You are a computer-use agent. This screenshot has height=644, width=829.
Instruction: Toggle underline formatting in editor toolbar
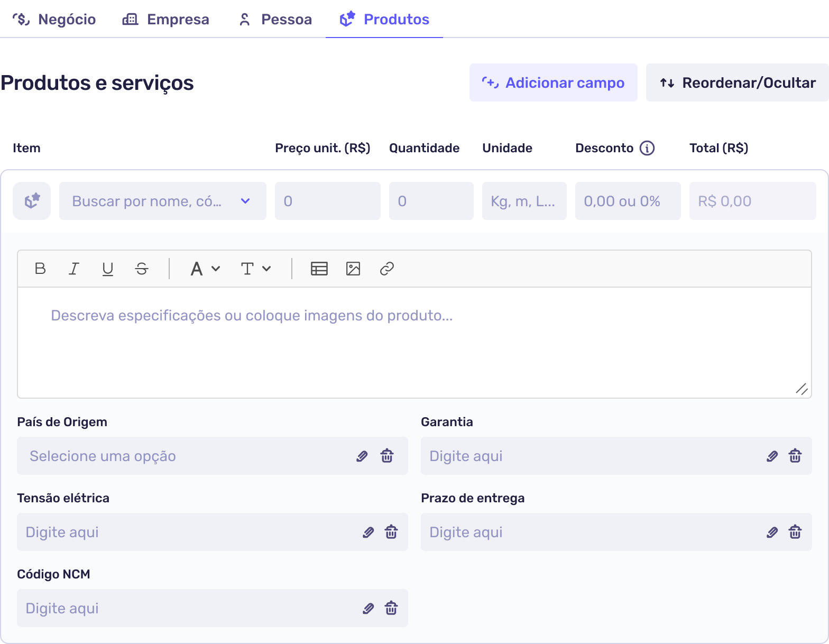(x=108, y=269)
